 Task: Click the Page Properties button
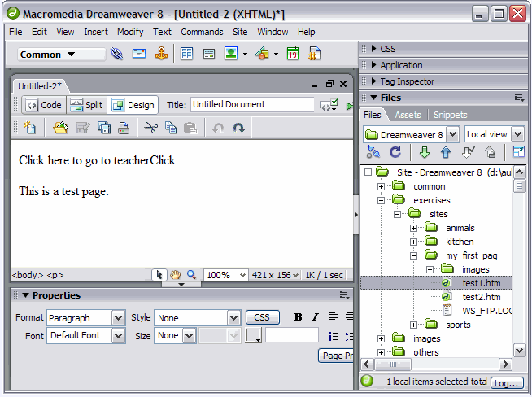[x=336, y=356]
